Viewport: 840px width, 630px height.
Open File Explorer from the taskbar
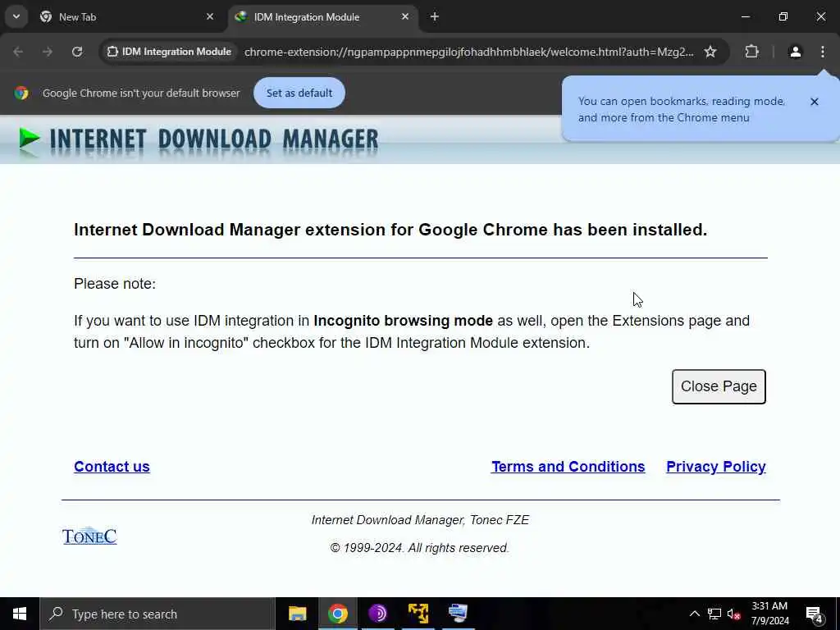point(297,614)
